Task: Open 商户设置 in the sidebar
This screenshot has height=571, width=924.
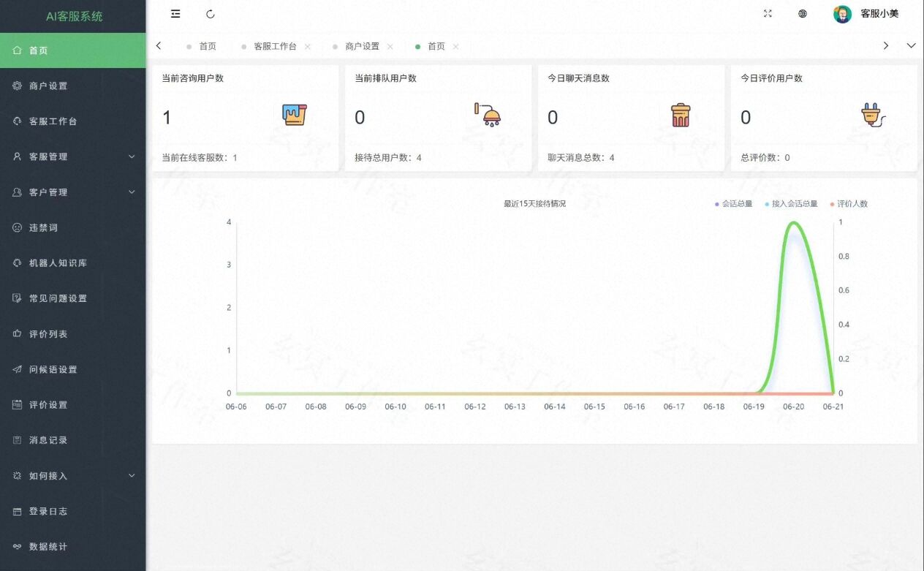Action: point(73,86)
